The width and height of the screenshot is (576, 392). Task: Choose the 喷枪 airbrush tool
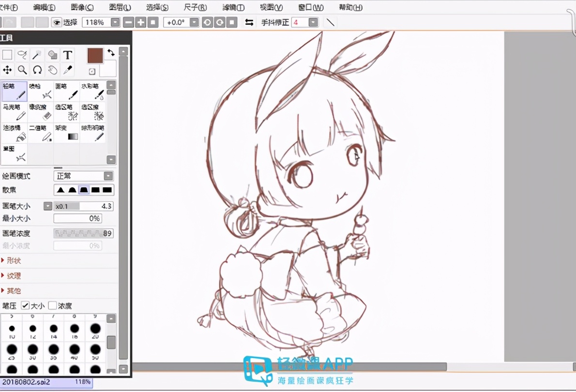(40, 91)
